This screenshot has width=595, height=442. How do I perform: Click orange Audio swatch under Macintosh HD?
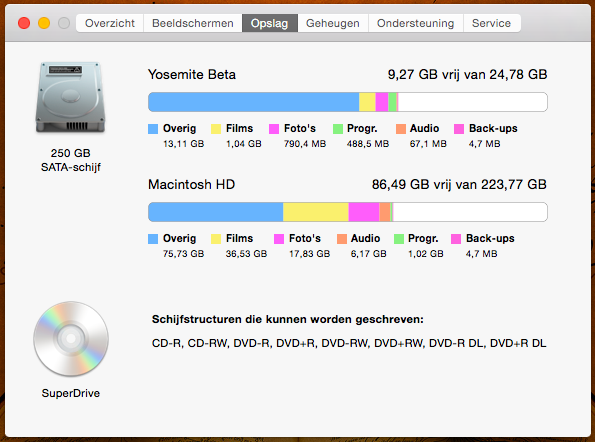[x=342, y=239]
